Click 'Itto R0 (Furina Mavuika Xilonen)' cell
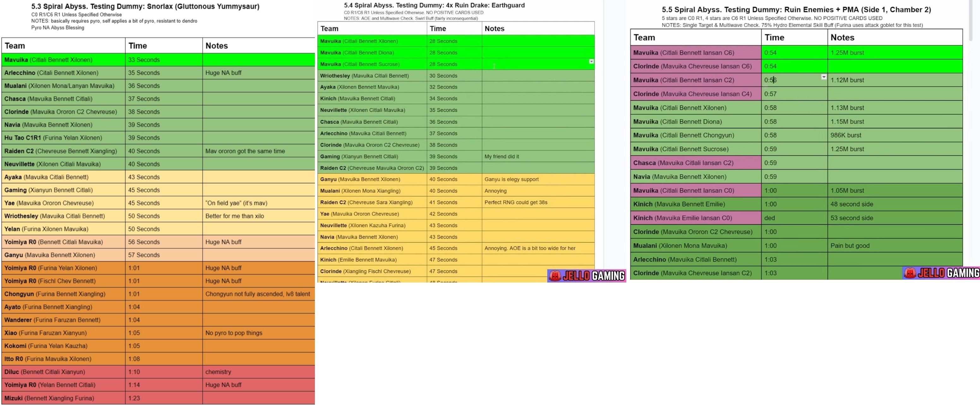980x405 pixels. 63,359
